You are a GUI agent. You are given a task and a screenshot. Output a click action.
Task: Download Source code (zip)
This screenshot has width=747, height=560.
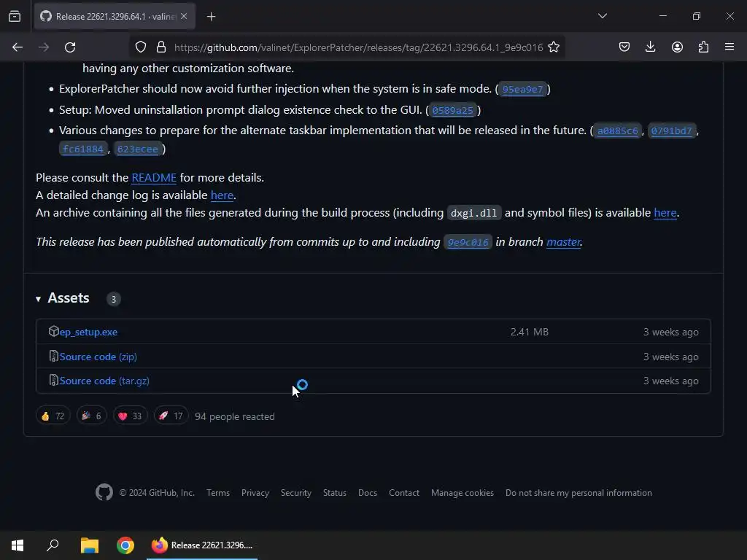pyautogui.click(x=98, y=357)
